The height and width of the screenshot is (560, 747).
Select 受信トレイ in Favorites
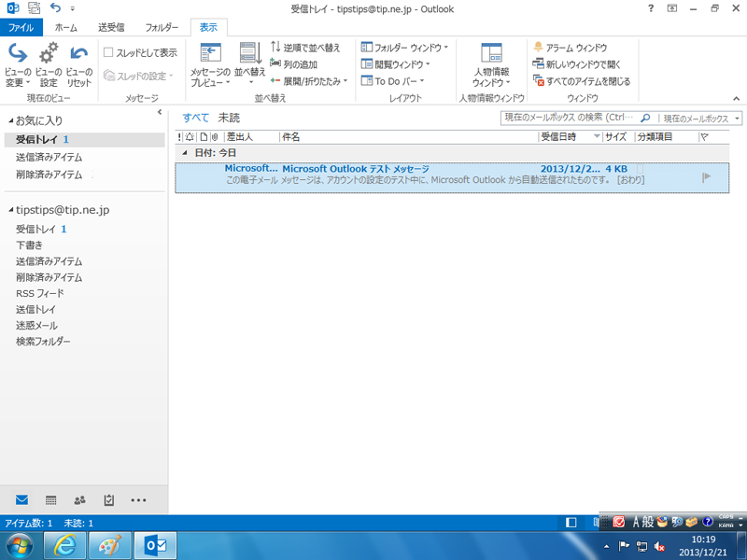84,139
